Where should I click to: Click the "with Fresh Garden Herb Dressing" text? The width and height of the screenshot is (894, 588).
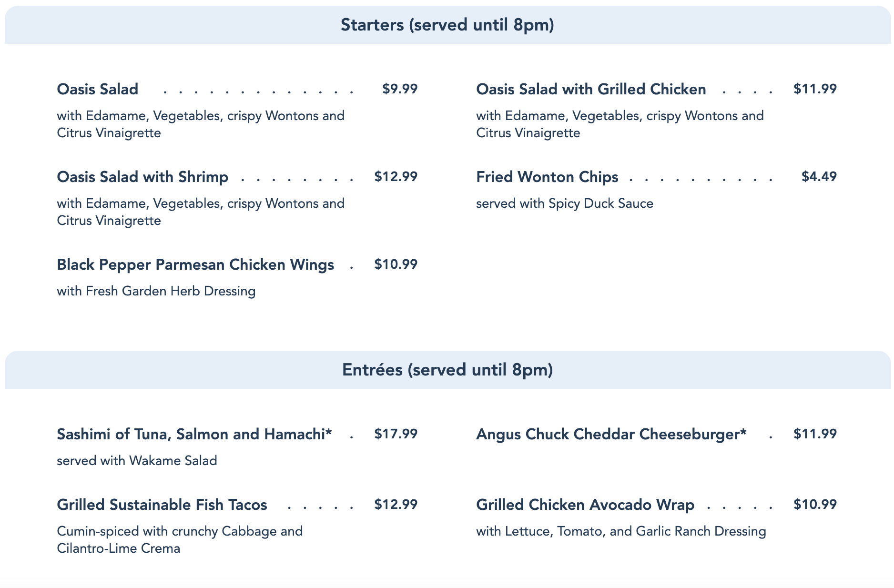(156, 291)
